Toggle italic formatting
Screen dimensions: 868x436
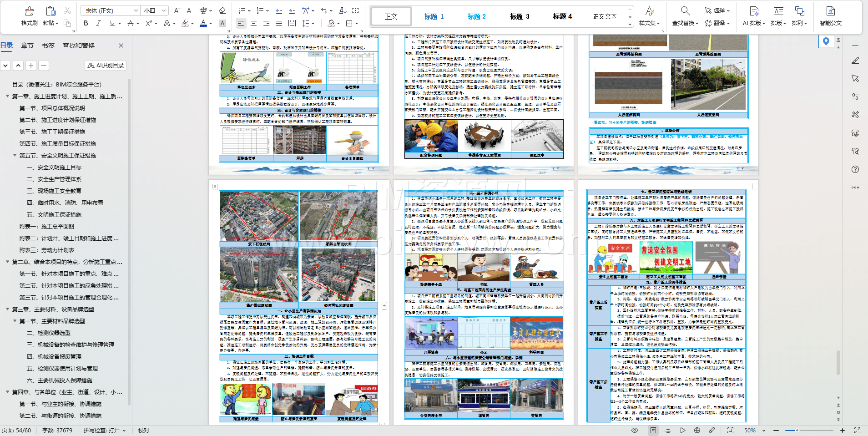tap(98, 23)
